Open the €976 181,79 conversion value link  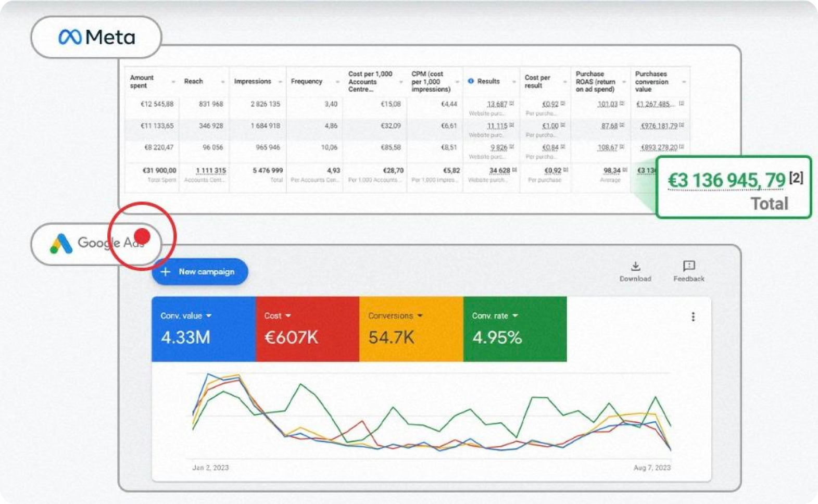pos(659,126)
